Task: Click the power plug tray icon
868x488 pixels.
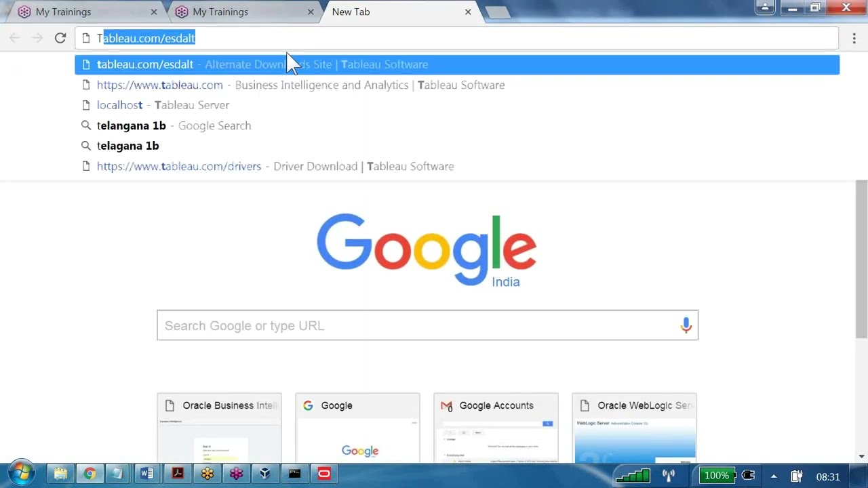Action: tap(748, 476)
